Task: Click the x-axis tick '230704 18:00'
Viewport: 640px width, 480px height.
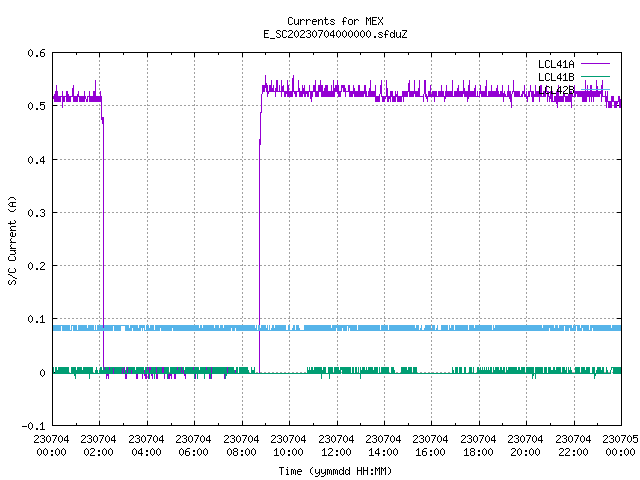Action: coord(478,446)
